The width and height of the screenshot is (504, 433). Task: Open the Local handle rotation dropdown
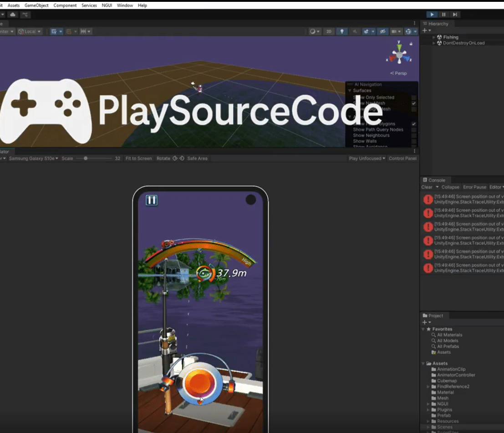click(30, 31)
